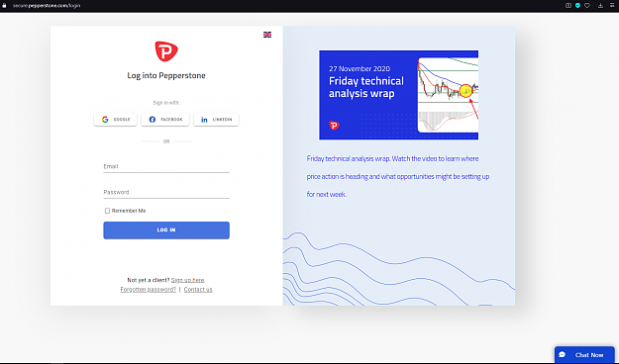The image size is (619, 364).
Task: Open the Chat Now widget
Action: point(584,355)
